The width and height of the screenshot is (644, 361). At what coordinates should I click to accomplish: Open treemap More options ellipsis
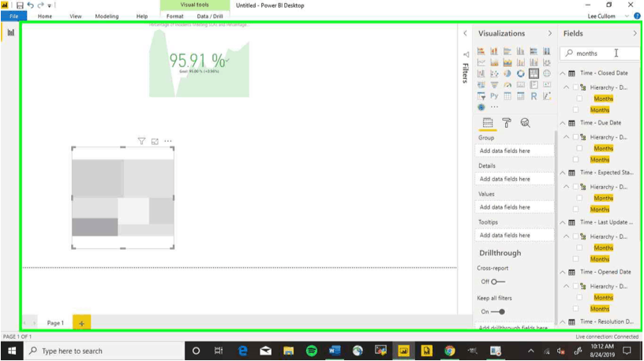click(168, 141)
